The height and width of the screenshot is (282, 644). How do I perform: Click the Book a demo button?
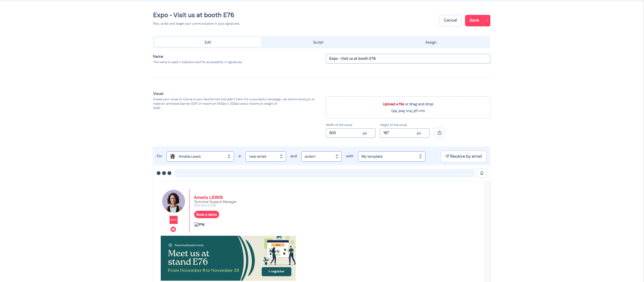[207, 214]
